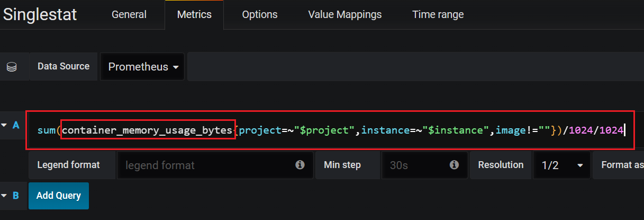
Task: Click the database icon beside Data Source
Action: (x=12, y=67)
